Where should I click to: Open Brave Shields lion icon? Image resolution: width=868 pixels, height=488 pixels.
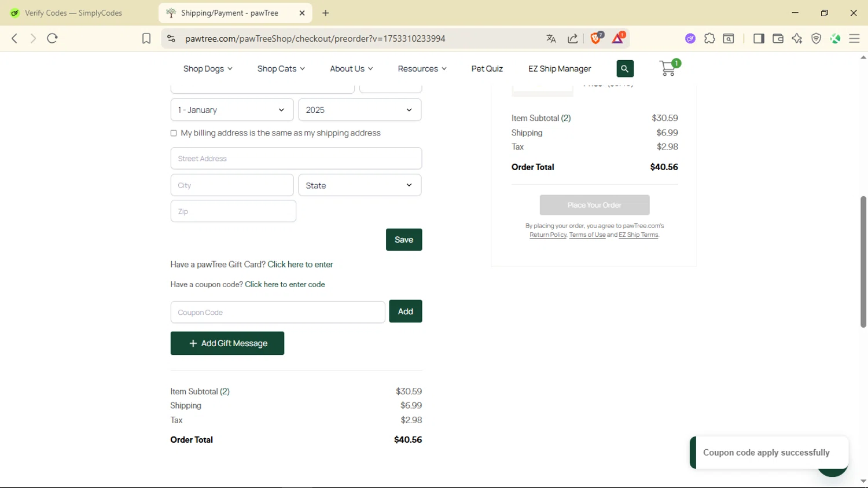pyautogui.click(x=596, y=38)
